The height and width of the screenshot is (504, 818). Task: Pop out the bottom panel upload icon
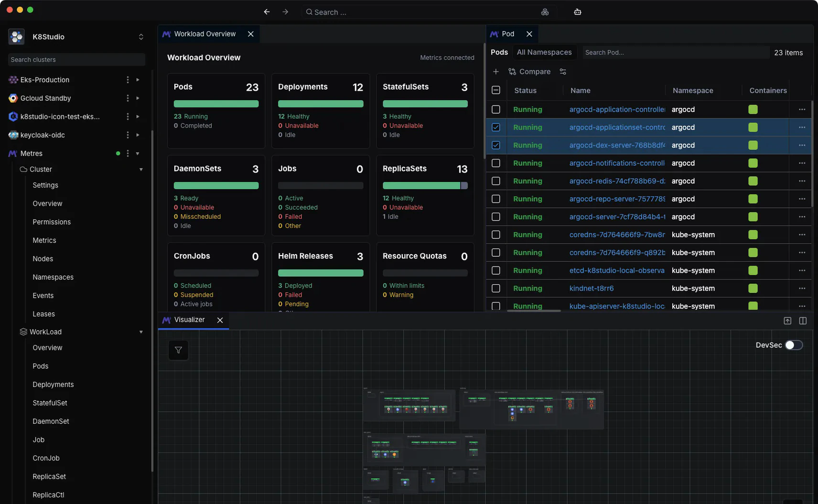(787, 321)
